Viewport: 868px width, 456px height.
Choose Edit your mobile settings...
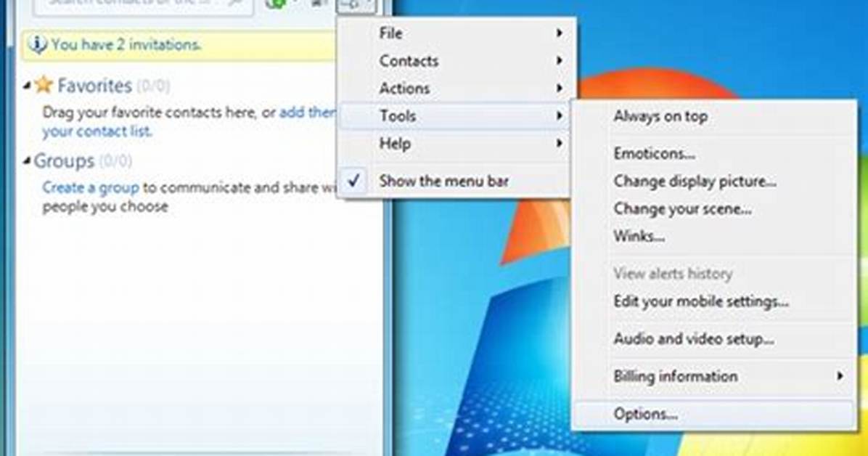tap(713, 301)
